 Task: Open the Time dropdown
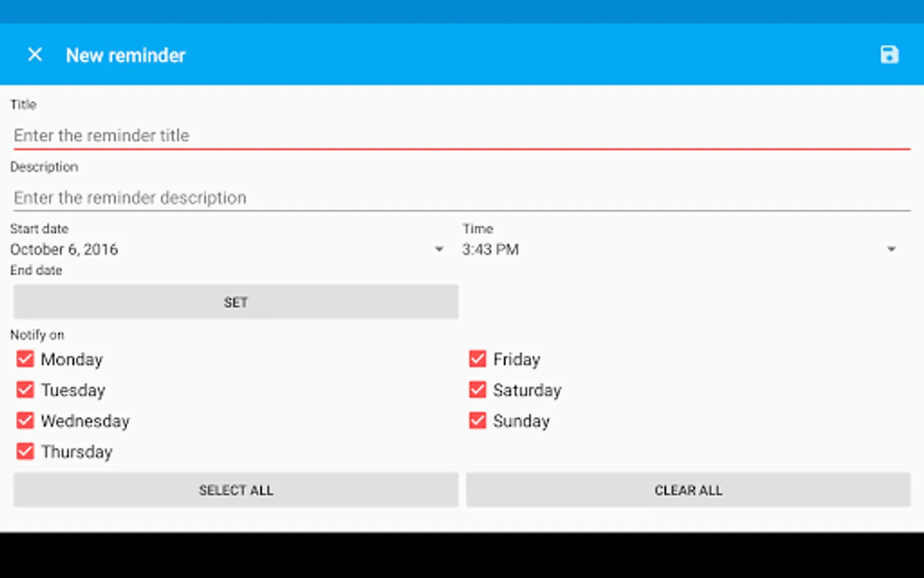click(680, 249)
